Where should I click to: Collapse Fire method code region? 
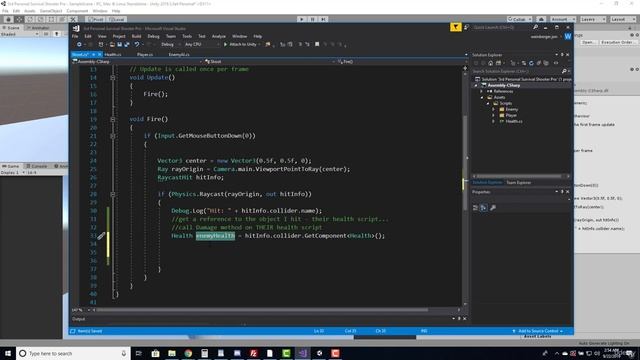[x=113, y=120]
